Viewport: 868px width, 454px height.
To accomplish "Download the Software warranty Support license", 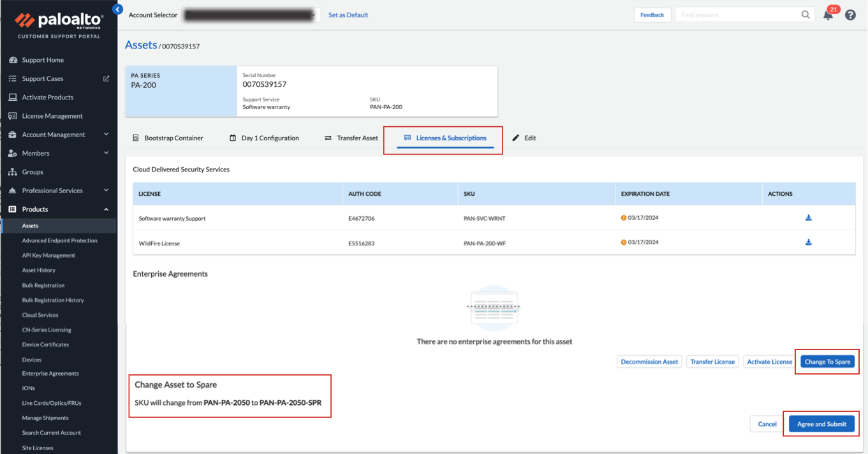I will 808,218.
